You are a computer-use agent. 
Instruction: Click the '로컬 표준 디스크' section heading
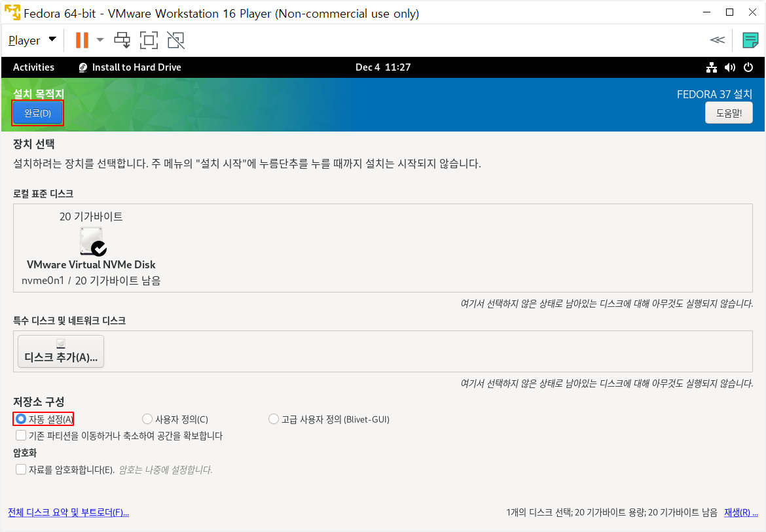pos(43,194)
